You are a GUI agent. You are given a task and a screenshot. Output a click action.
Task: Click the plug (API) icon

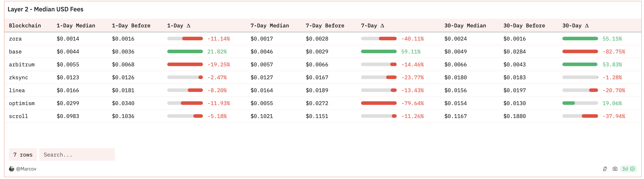605,169
